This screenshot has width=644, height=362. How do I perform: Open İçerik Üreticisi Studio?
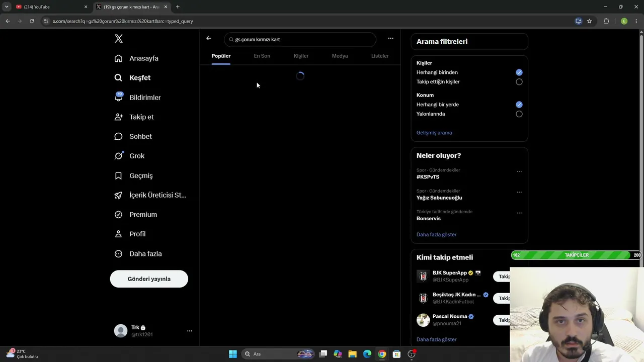[x=150, y=195]
